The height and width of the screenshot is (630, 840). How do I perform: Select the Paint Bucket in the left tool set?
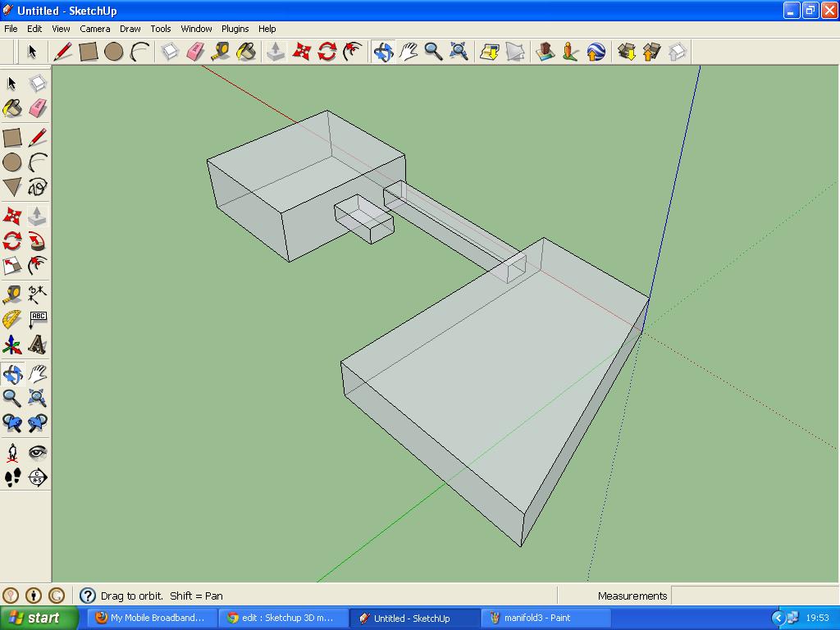click(12, 107)
